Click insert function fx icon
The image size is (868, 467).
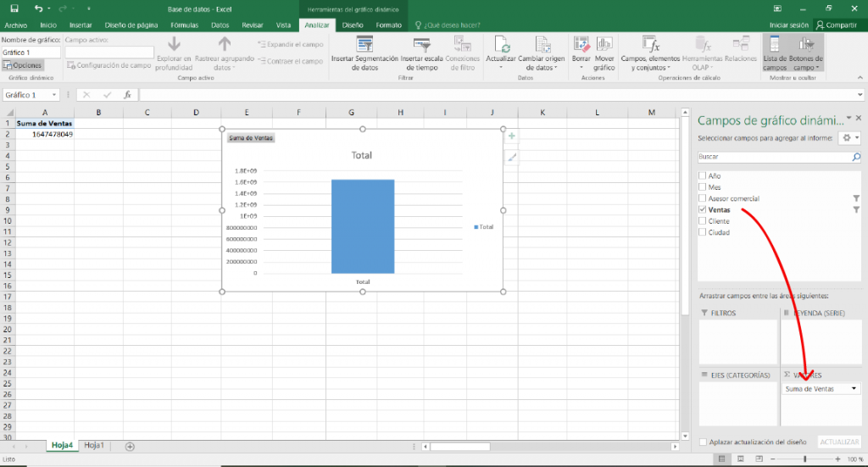pos(127,95)
